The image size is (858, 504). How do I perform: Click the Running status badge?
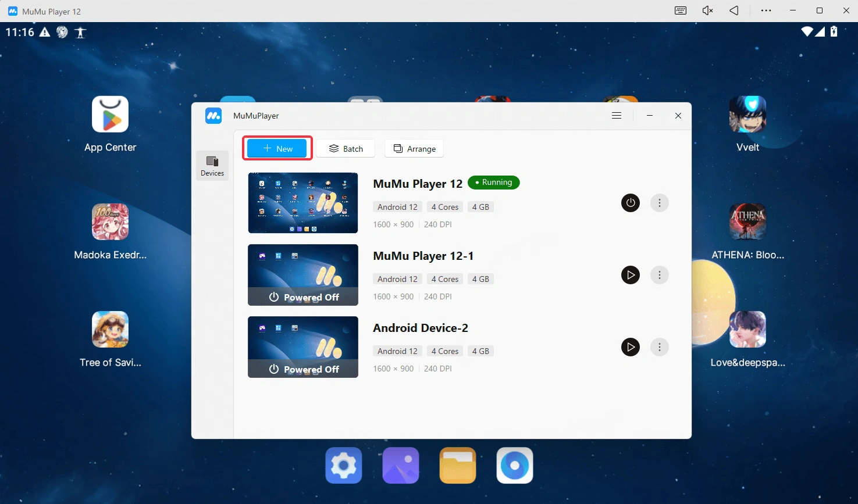[x=494, y=183]
